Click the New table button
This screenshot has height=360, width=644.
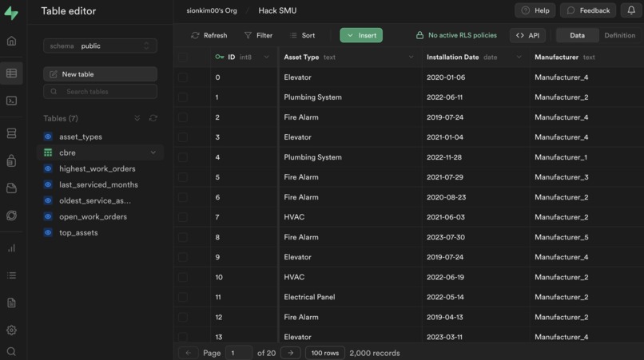click(x=100, y=74)
